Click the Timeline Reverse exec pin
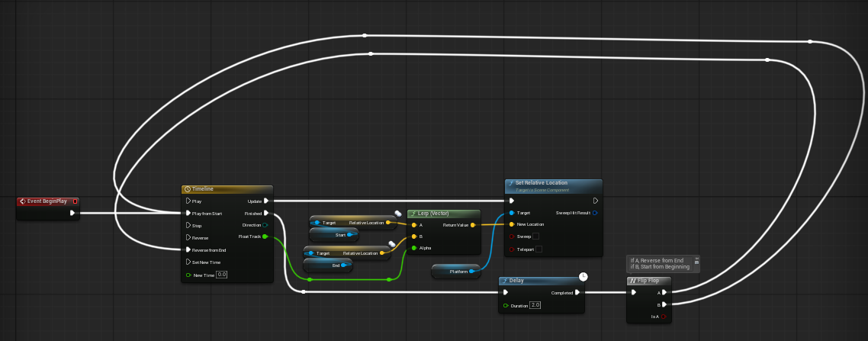The width and height of the screenshot is (868, 341). coord(188,237)
